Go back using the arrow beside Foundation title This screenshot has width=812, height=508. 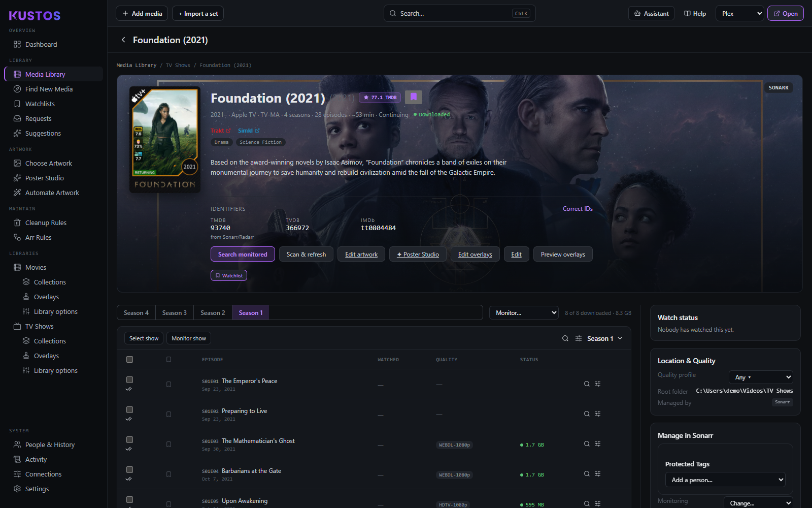tap(123, 40)
